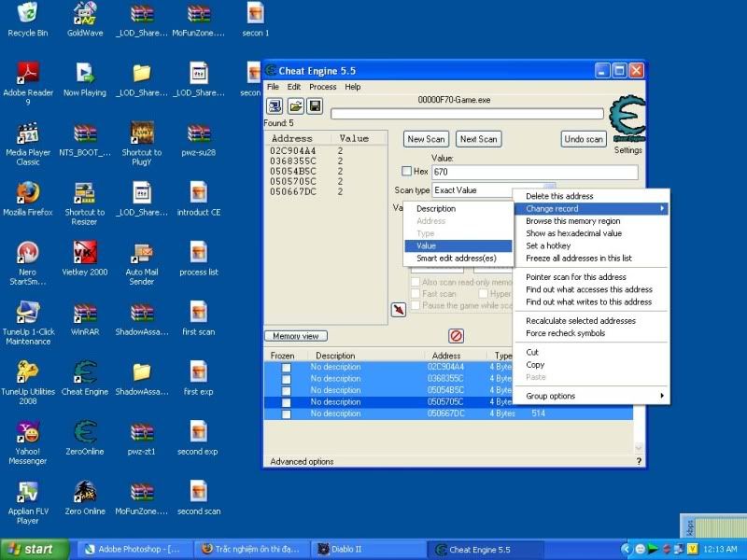Open the Memory view button
The height and width of the screenshot is (560, 747).
coord(296,336)
